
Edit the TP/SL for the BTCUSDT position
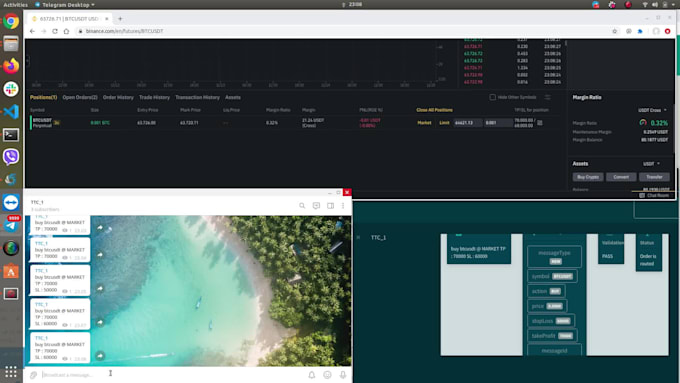(x=539, y=123)
